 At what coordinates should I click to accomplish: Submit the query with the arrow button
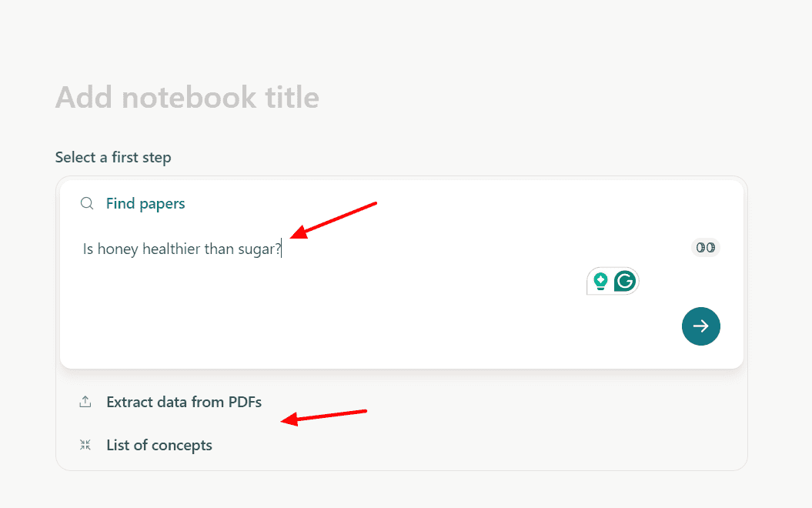(x=700, y=326)
